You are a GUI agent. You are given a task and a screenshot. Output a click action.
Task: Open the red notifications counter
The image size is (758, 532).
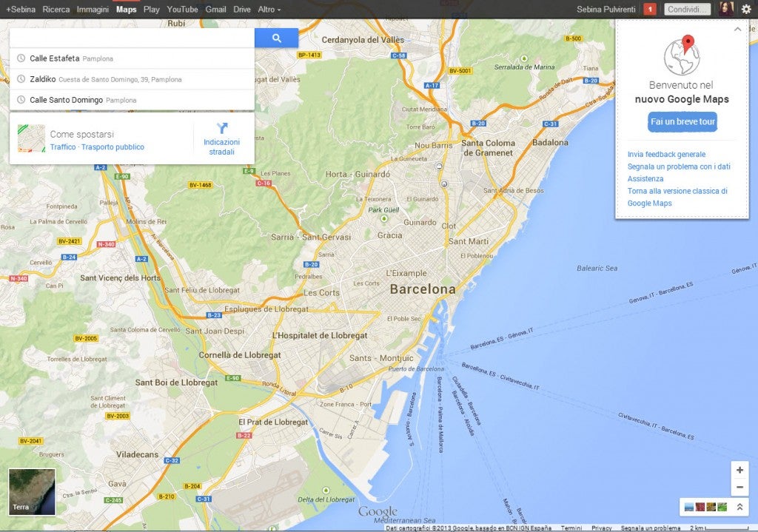650,9
